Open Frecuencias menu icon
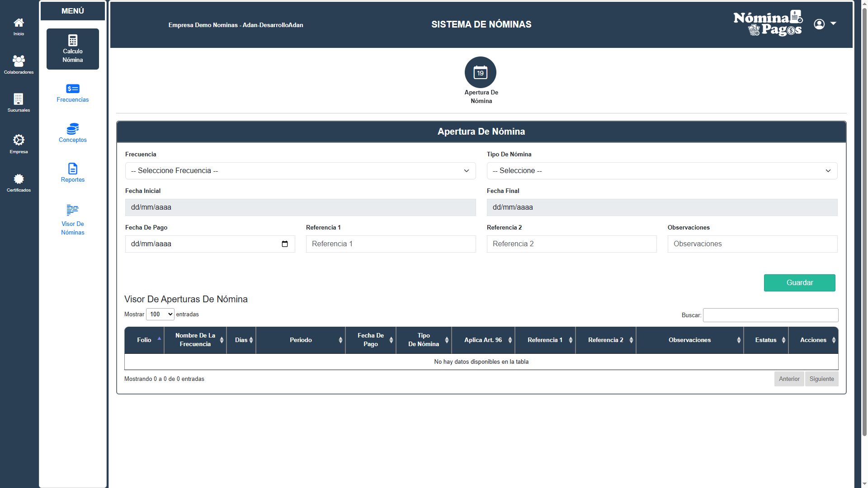 72,89
